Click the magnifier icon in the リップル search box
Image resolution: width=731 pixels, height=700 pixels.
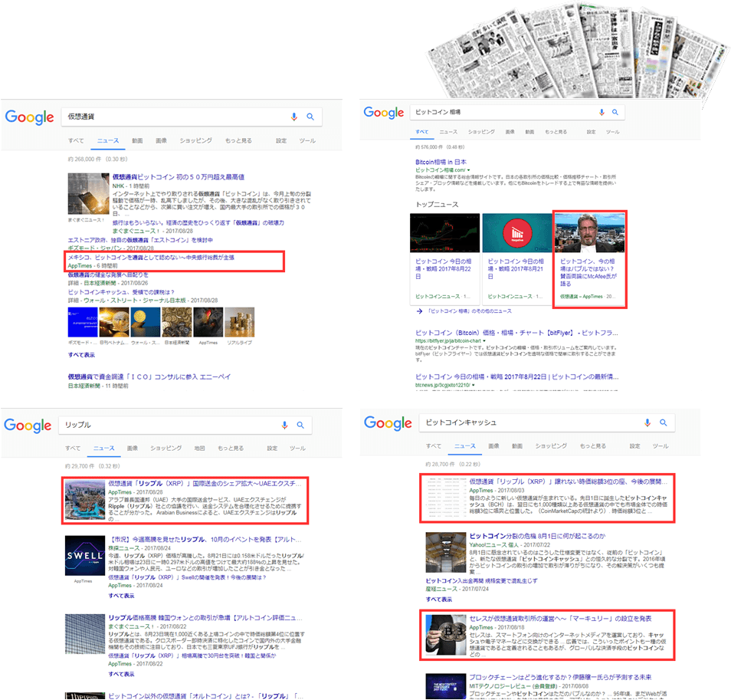[300, 425]
